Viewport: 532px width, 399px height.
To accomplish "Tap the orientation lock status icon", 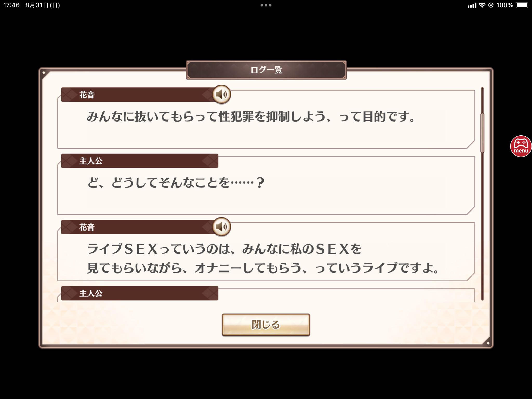I will click(x=491, y=5).
